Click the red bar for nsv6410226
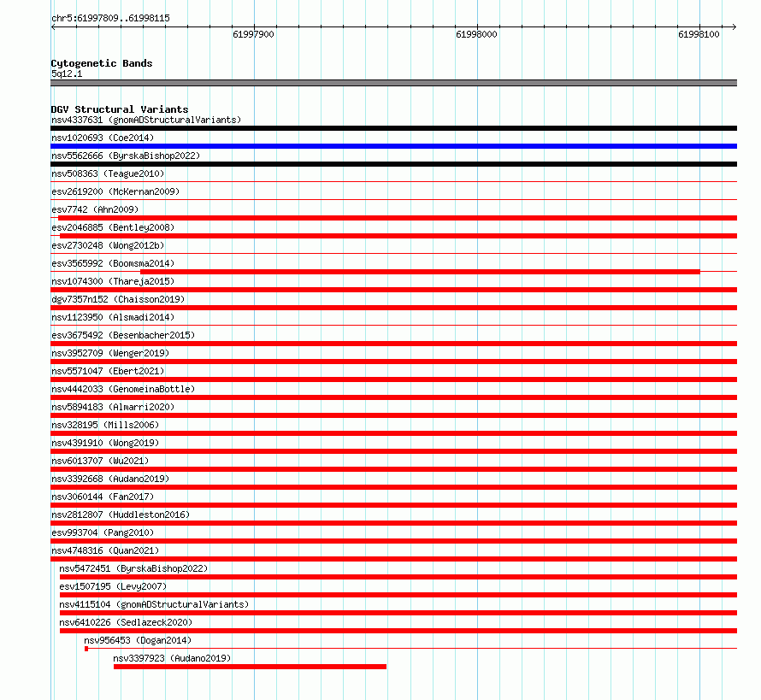Image resolution: width=761 pixels, height=700 pixels. coord(398,631)
